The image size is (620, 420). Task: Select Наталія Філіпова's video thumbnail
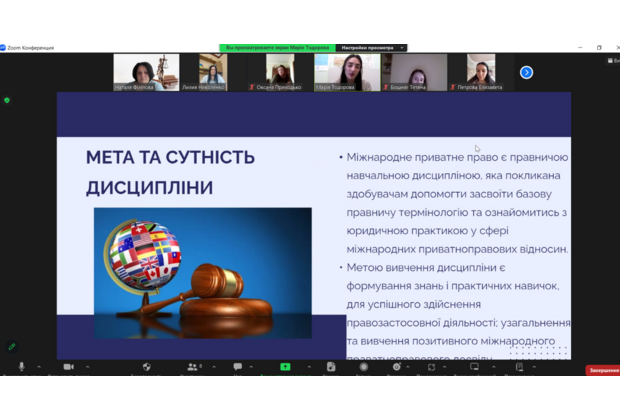click(x=146, y=70)
